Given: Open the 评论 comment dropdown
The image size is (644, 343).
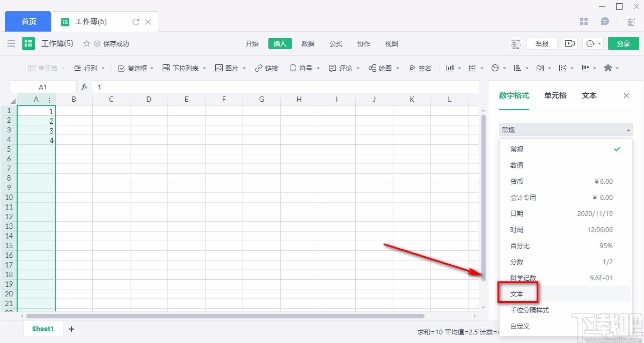Looking at the screenshot, I should [344, 68].
